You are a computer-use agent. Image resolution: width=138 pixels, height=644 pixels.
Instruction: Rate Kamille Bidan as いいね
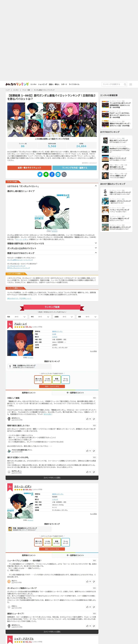coord(48,542)
